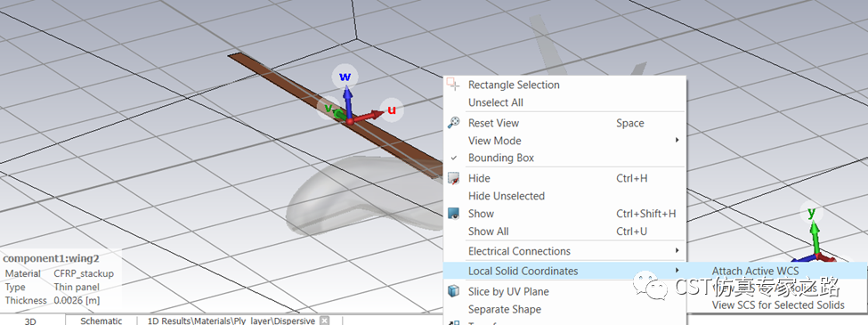Click the Reset View magnifier icon

(453, 123)
